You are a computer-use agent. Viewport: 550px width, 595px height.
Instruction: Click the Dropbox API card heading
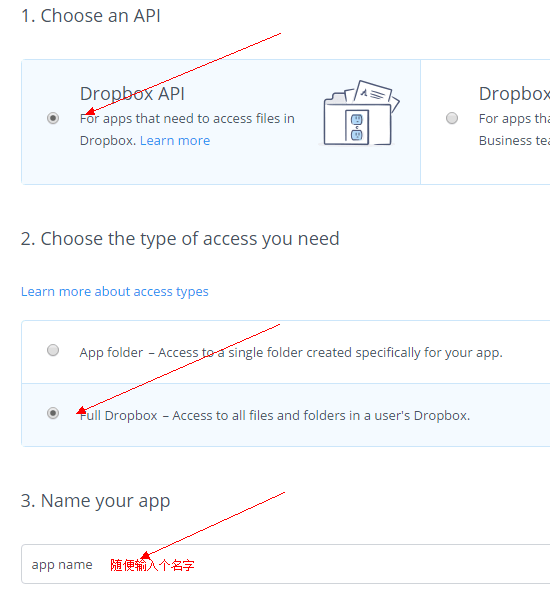tap(132, 94)
